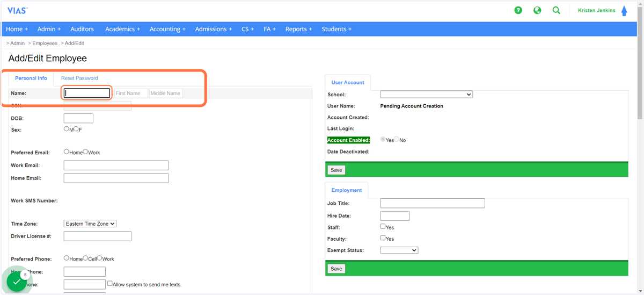Click the Driver License # field

pos(98,236)
